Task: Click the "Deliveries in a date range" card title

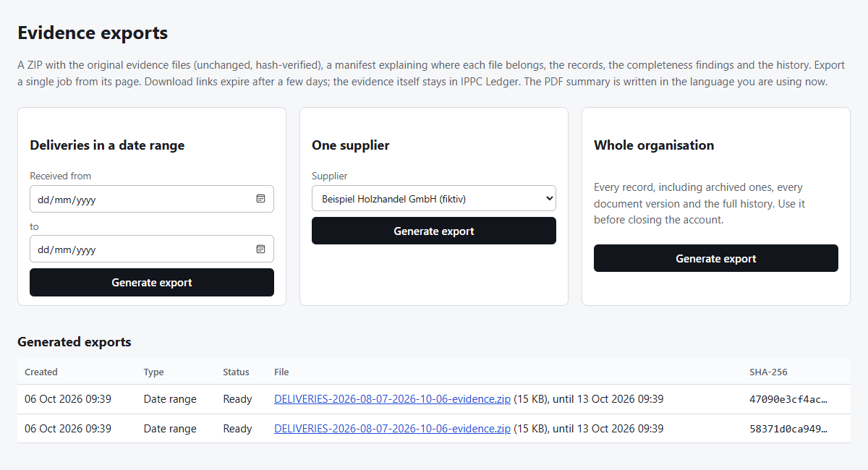Action: tap(107, 145)
